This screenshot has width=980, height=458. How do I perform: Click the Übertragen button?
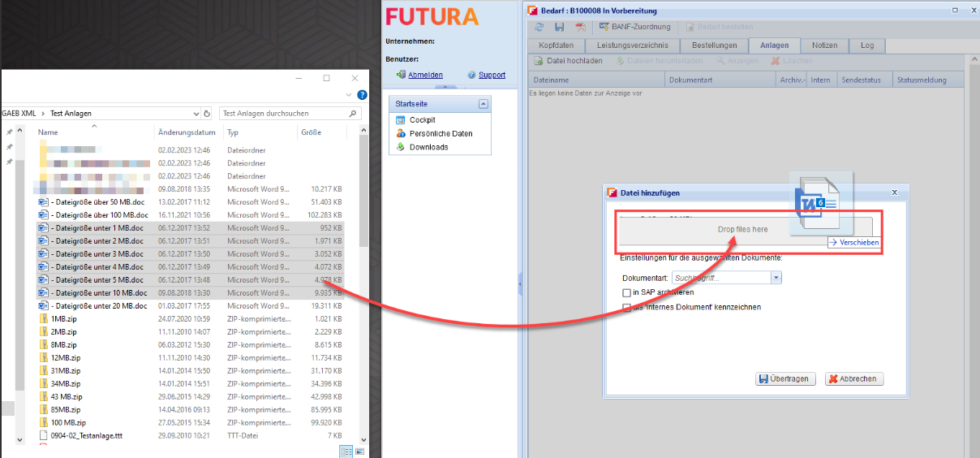coord(784,379)
